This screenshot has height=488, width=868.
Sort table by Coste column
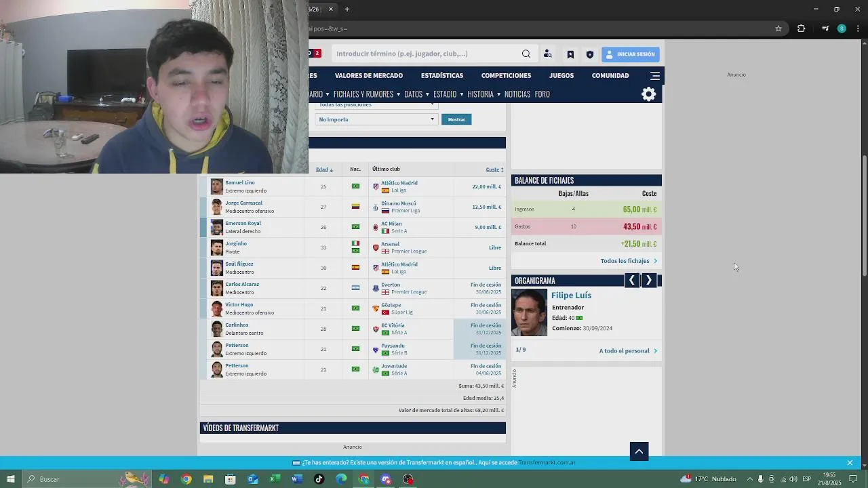(494, 169)
